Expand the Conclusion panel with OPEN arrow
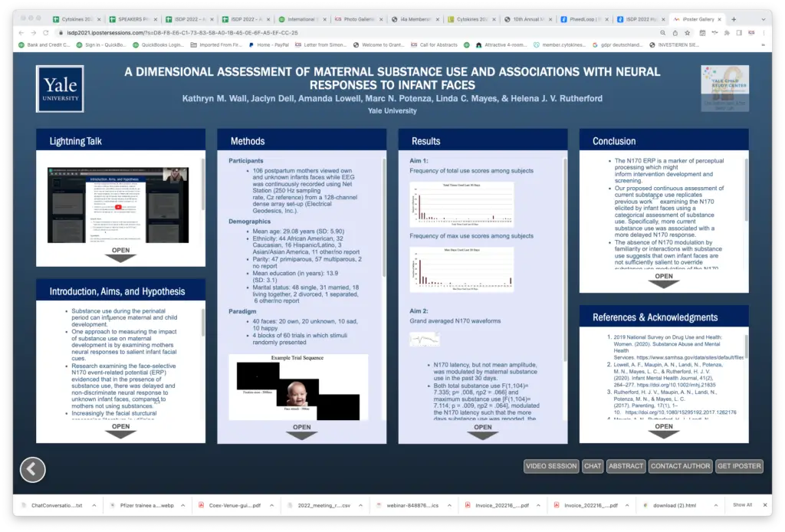 (663, 281)
